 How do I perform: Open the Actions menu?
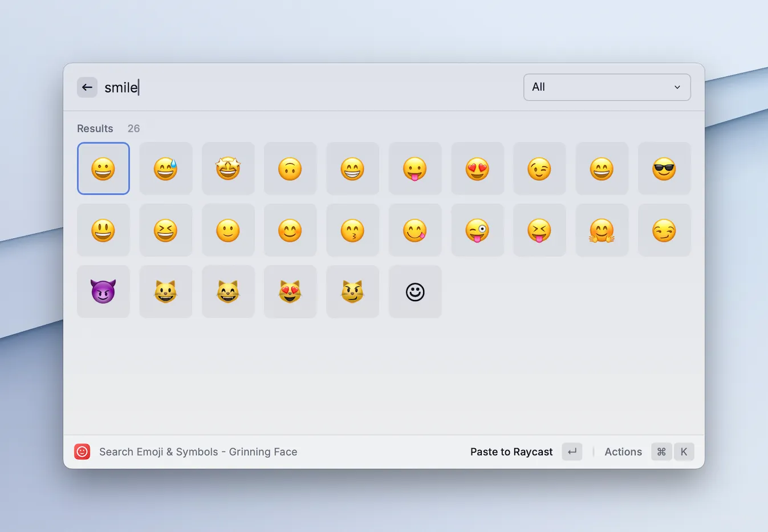(623, 452)
